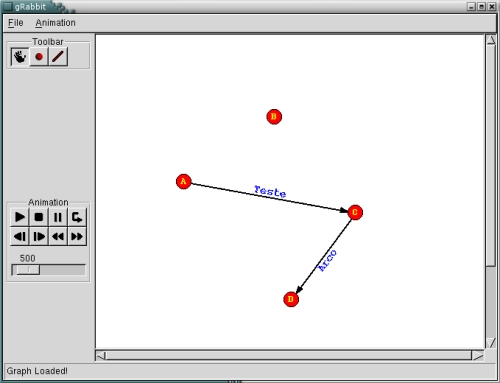Fast forward the animation
Screen dimensions: 500x383
coord(77,237)
